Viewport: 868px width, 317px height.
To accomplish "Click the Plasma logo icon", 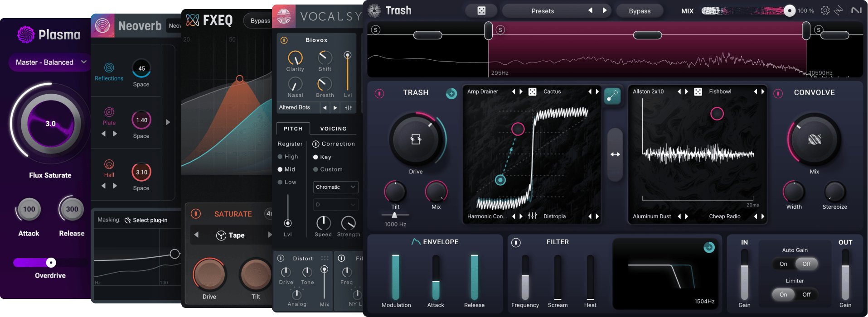I will coord(26,34).
